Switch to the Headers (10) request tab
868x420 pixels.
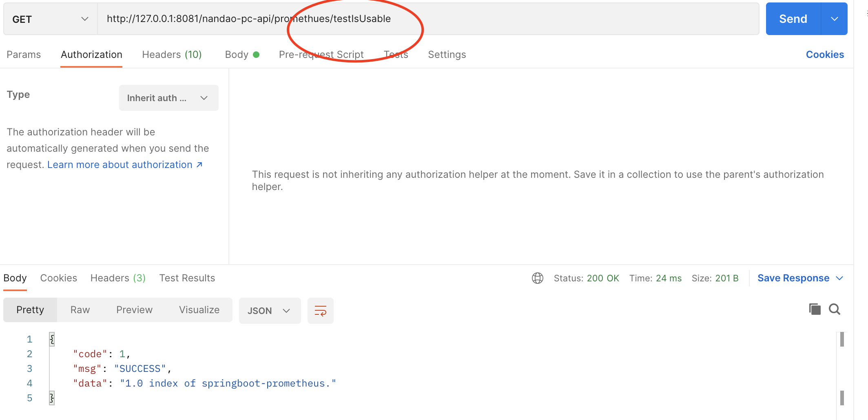[172, 54]
